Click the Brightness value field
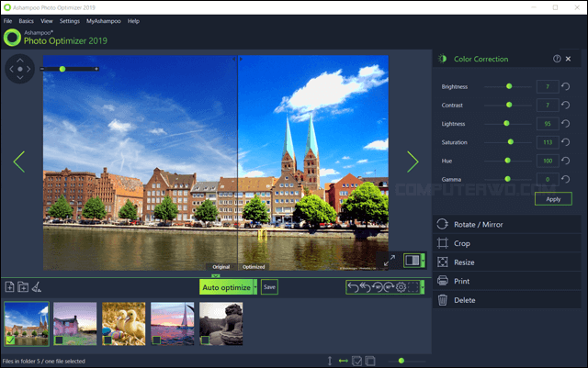 548,86
